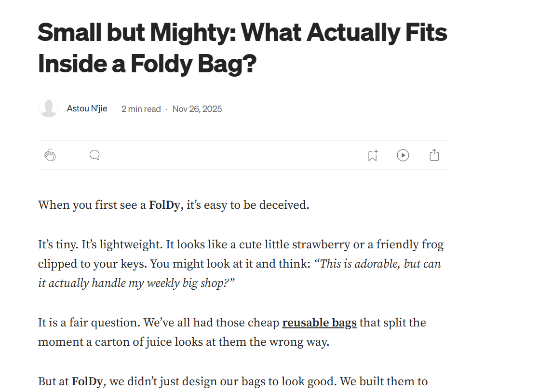Open the author's profile avatar
The height and width of the screenshot is (392, 552).
pos(49,108)
